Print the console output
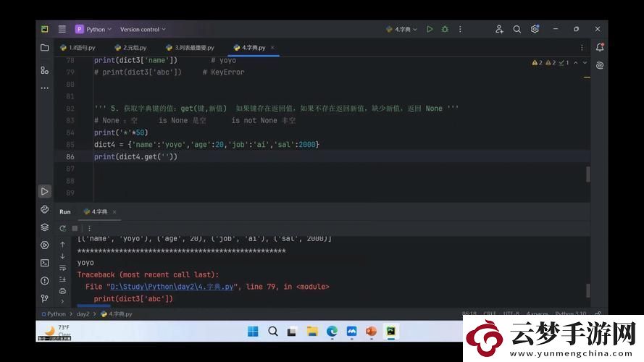The width and height of the screenshot is (644, 362). [x=62, y=291]
